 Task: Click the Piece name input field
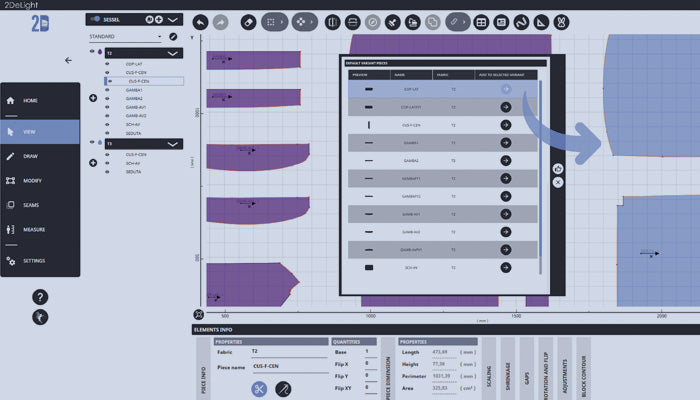[288, 367]
